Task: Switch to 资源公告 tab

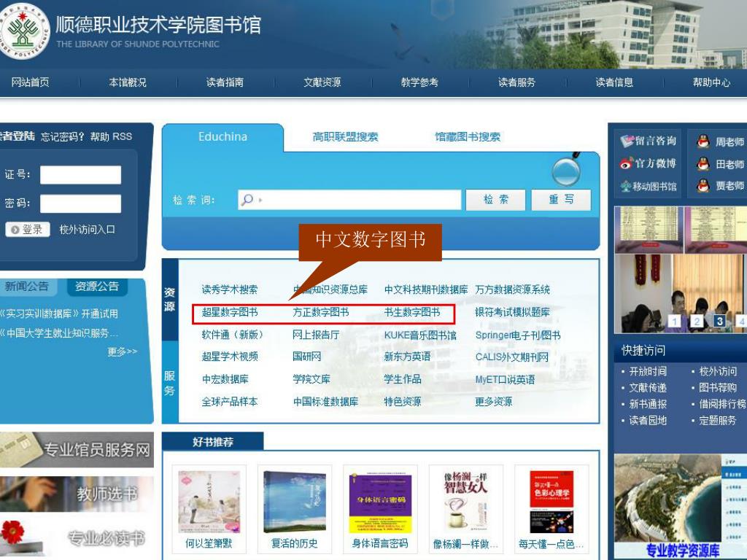Action: (x=97, y=287)
